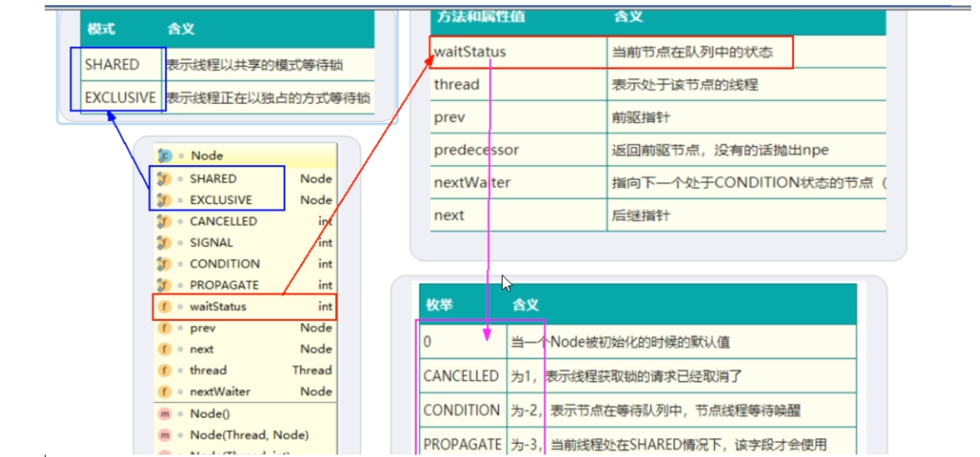
Task: Select the thread field of type Thread
Action: pyautogui.click(x=208, y=370)
